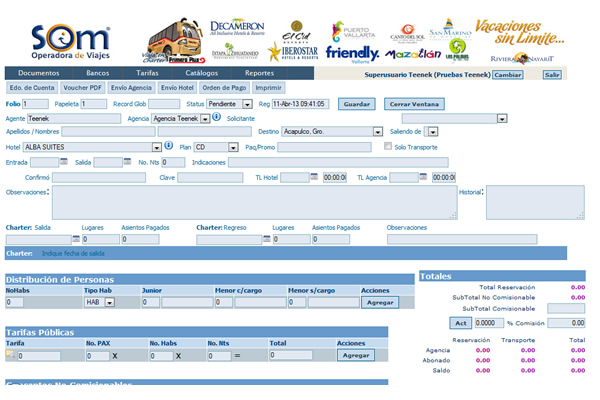600x400 pixels.
Task: Open the Documentos menu
Action: click(x=38, y=73)
